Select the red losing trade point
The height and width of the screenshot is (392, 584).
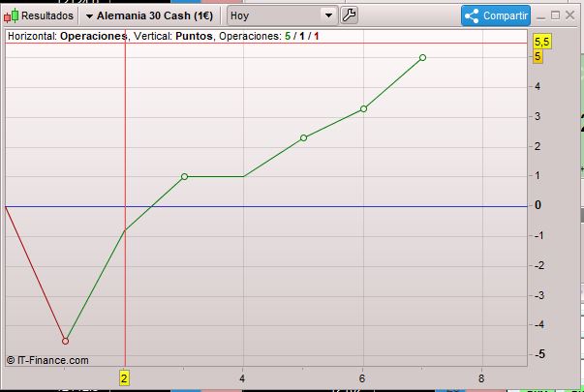[x=65, y=341]
